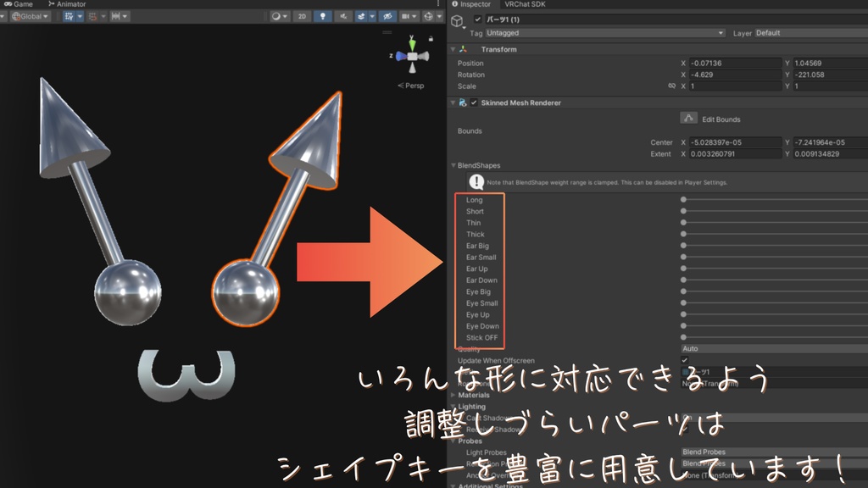Click the orientation gizmo center cube
Screen dimensions: 868x488
412,57
